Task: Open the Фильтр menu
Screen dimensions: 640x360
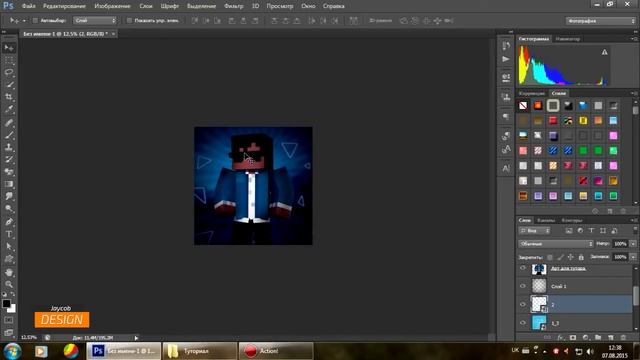Action: tap(233, 6)
